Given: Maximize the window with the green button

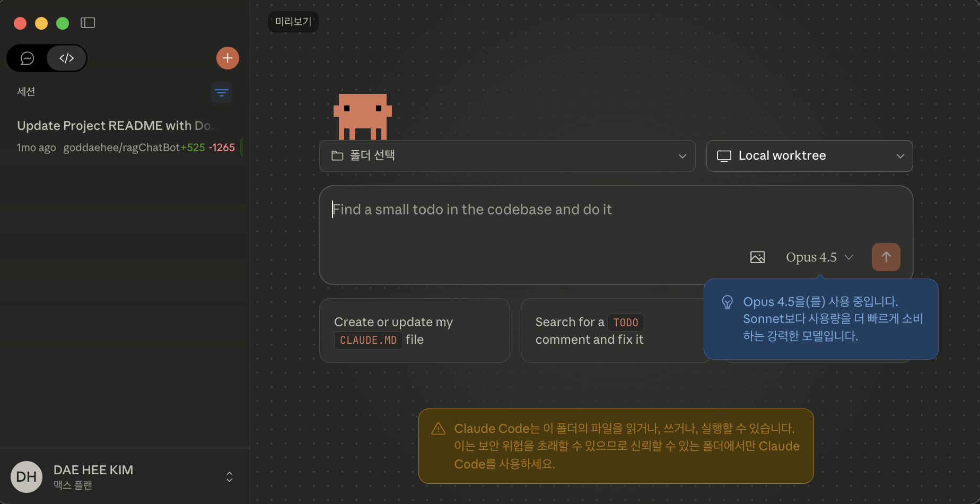Looking at the screenshot, I should tap(63, 23).
